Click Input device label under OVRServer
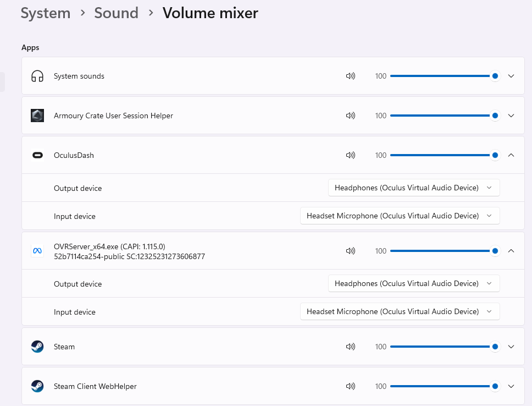 (x=75, y=312)
